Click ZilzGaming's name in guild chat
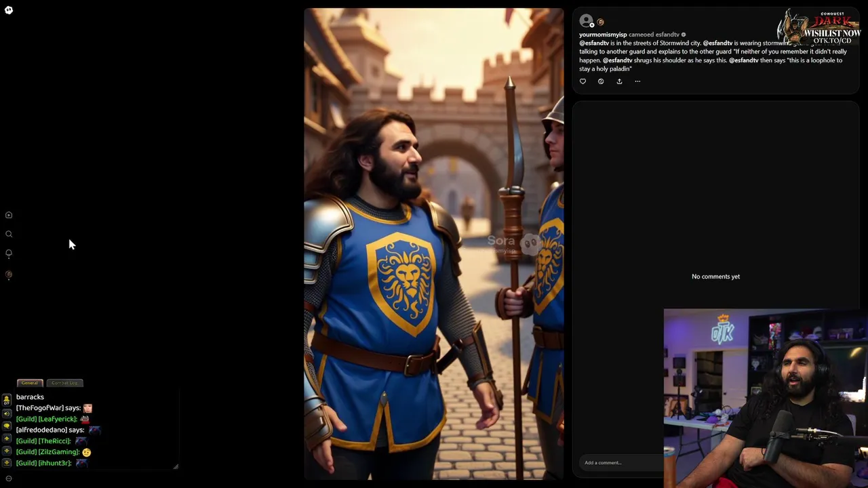This screenshot has height=488, width=868. pyautogui.click(x=59, y=451)
